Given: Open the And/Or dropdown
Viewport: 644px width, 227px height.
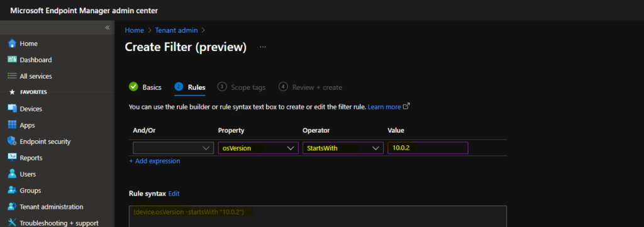Looking at the screenshot, I should 174,148.
